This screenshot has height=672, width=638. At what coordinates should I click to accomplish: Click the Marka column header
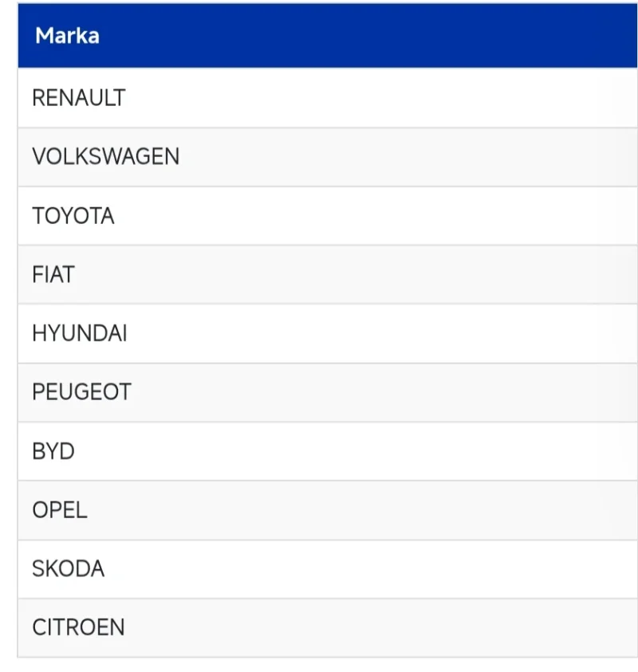click(67, 36)
